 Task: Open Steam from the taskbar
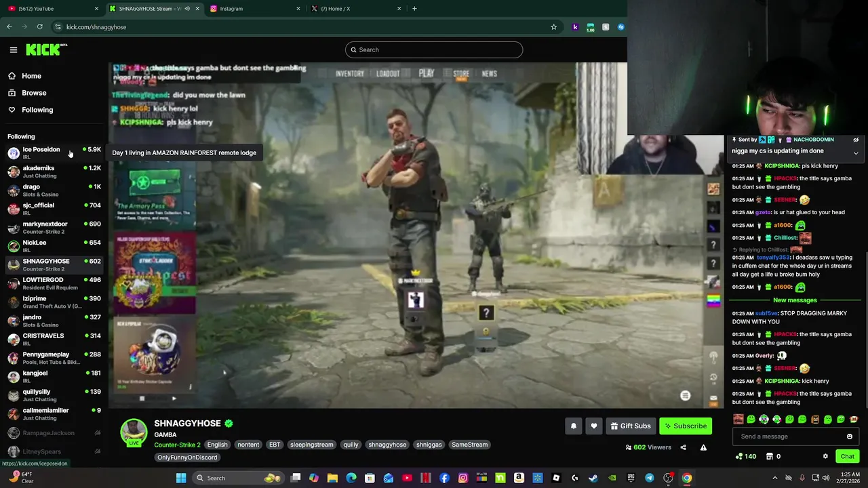[593, 478]
